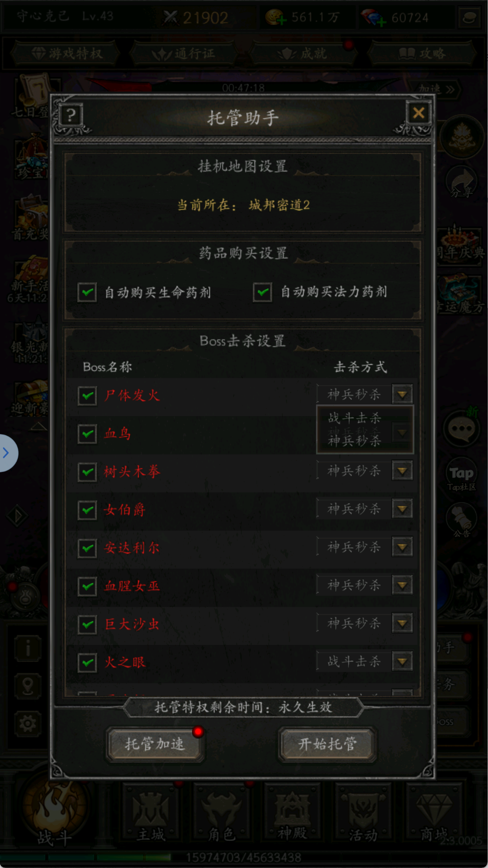Toggle the 尸体发火 boss checkbox
The height and width of the screenshot is (868, 488).
(x=87, y=396)
